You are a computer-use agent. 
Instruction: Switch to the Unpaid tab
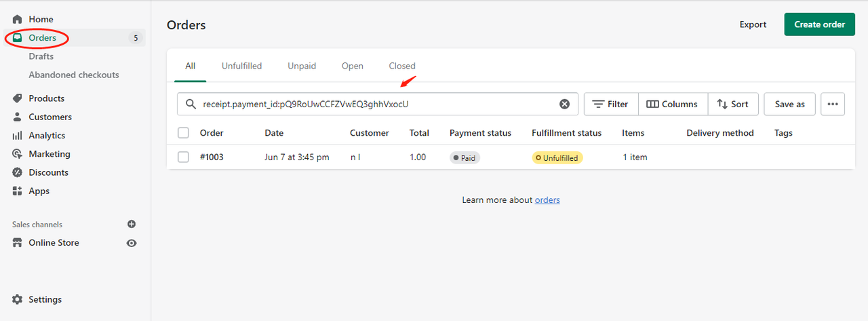(302, 66)
